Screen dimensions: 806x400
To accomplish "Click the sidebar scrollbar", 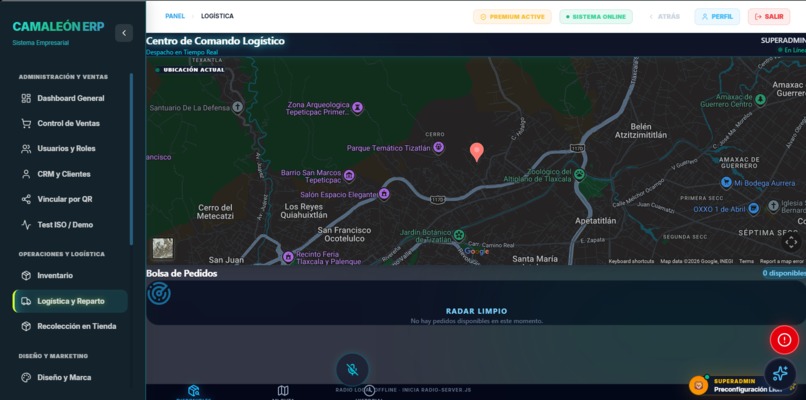I will coord(131,159).
